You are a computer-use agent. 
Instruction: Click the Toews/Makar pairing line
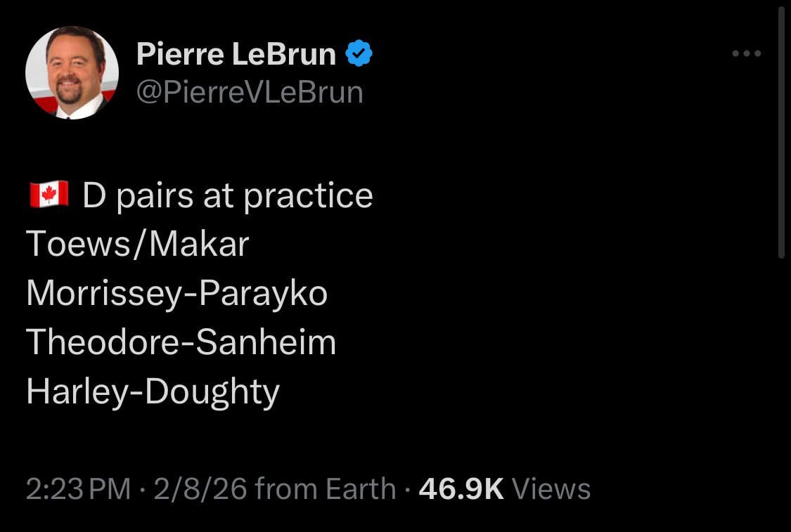(x=137, y=244)
